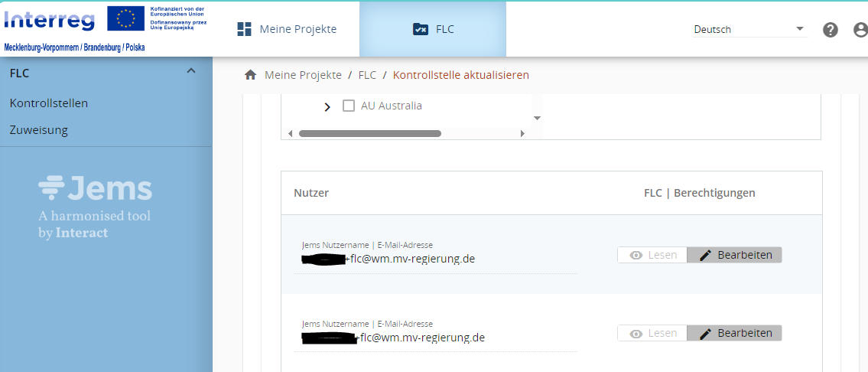This screenshot has width=868, height=372.
Task: Click the left arrow of horizontal scrollbar
Action: click(290, 133)
